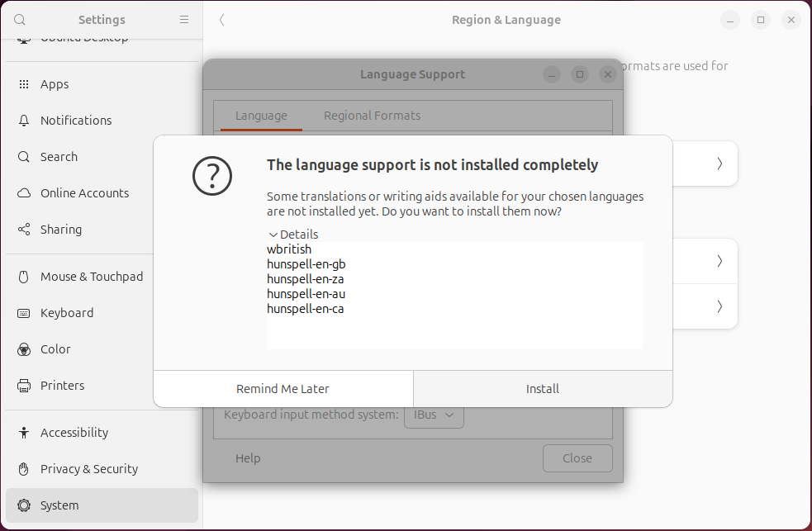This screenshot has height=531, width=812.
Task: Select Online Accounts in sidebar
Action: [102, 193]
